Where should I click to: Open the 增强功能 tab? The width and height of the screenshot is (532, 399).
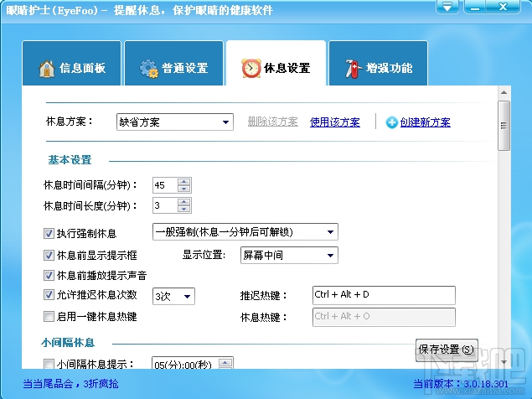(x=379, y=63)
